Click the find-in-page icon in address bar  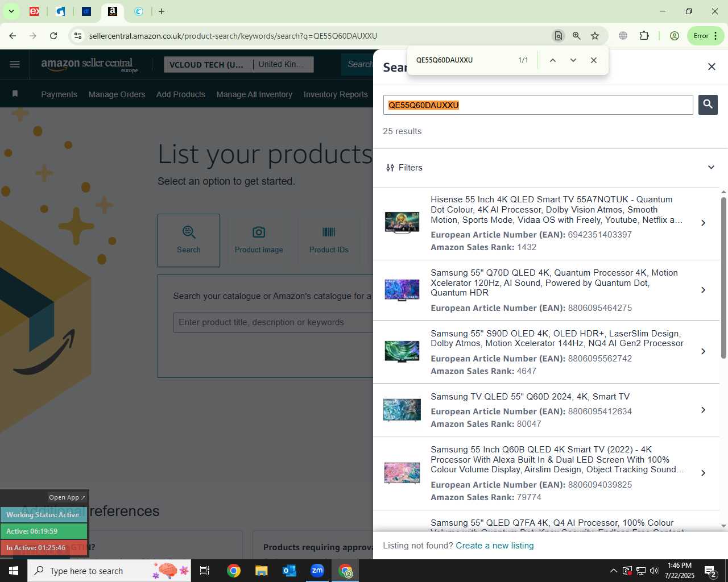click(559, 36)
